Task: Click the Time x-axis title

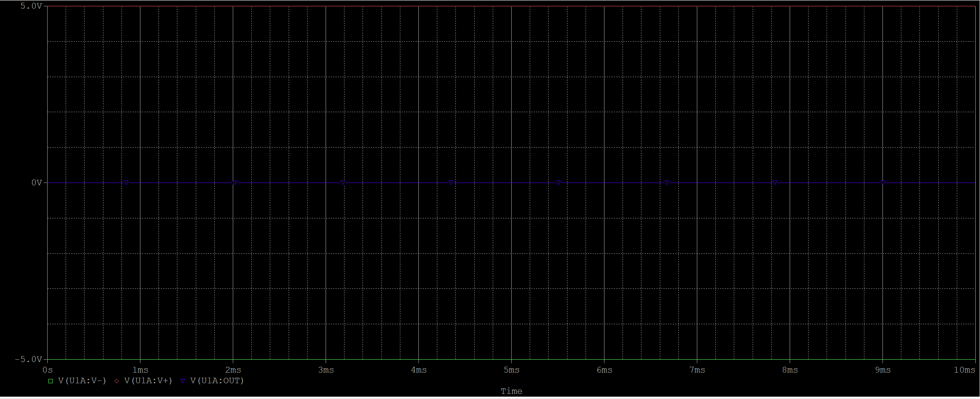Action: [511, 391]
